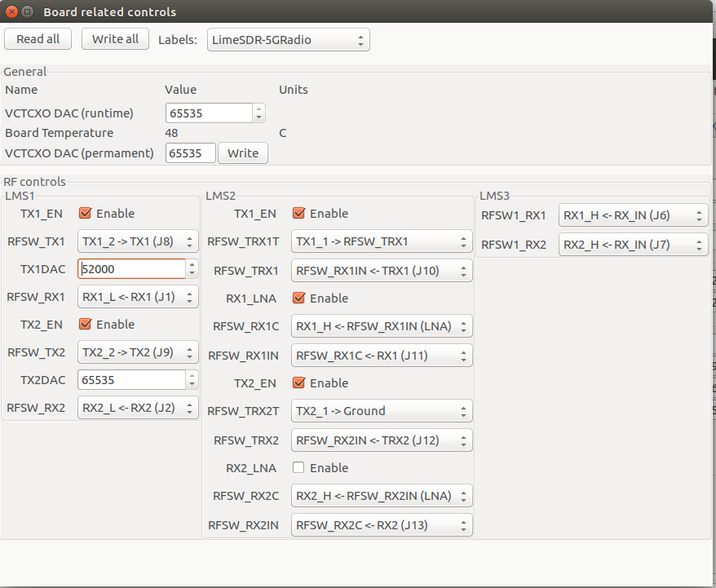The width and height of the screenshot is (716, 588).
Task: Open the RFSW_TRX1 J10 dropdown
Action: click(381, 271)
